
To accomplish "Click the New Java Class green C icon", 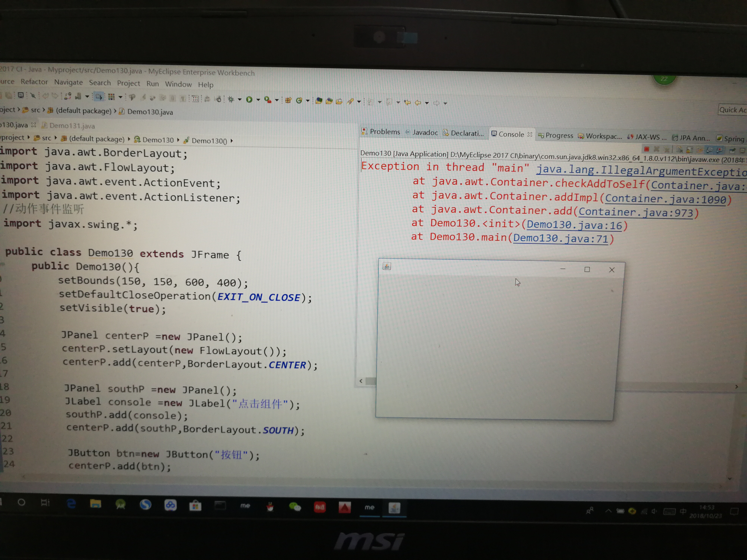I will 299,101.
